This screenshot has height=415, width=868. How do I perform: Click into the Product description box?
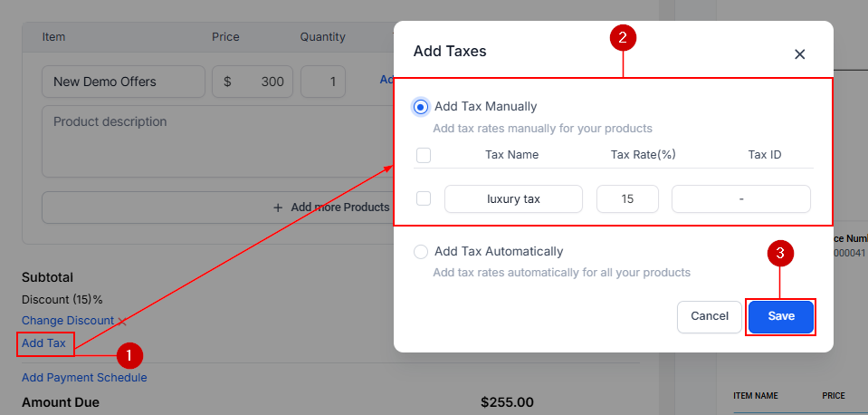click(x=217, y=140)
